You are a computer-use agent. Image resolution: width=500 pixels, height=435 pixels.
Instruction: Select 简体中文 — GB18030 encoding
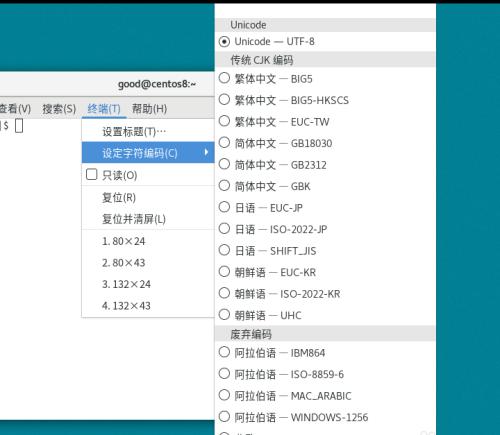325,143
